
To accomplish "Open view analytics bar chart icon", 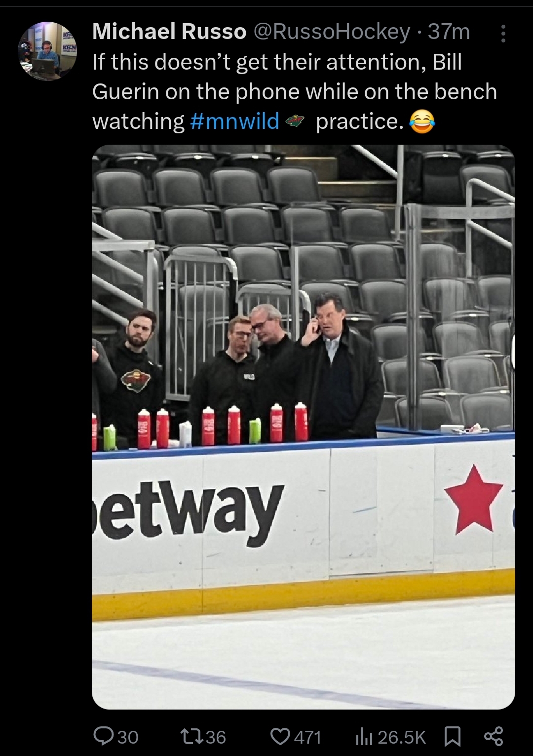I will point(364,737).
